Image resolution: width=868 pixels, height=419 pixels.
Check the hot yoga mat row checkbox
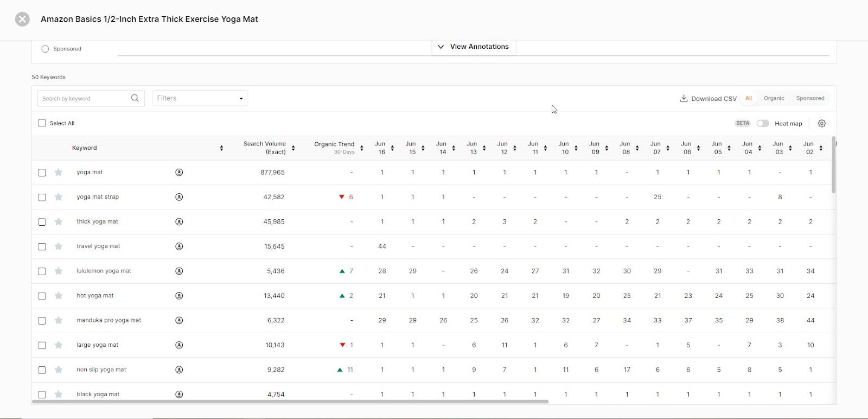coord(42,296)
